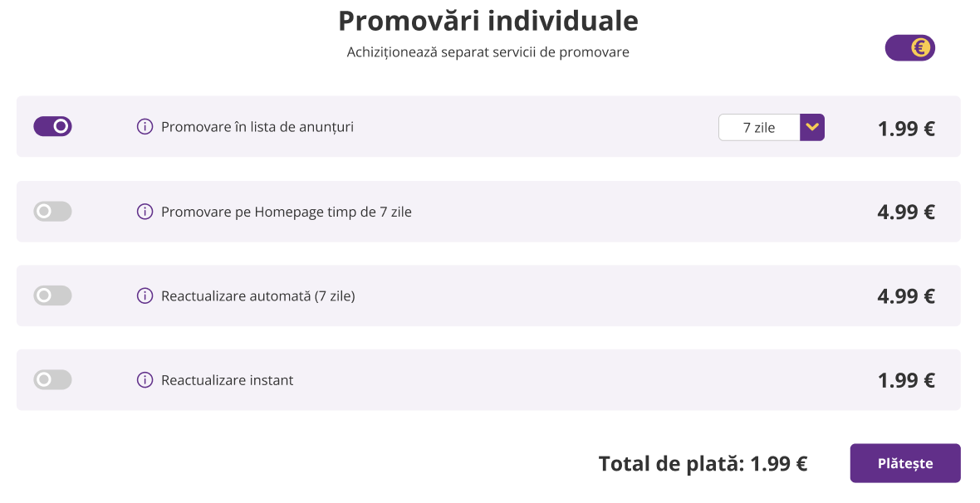Toggle the euro currency switch

click(x=910, y=48)
